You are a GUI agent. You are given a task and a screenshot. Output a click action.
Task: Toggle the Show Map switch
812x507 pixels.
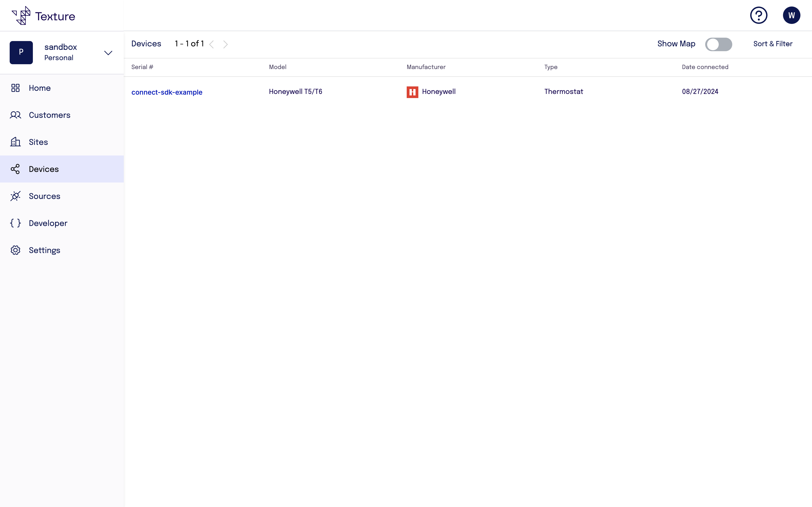(x=718, y=44)
